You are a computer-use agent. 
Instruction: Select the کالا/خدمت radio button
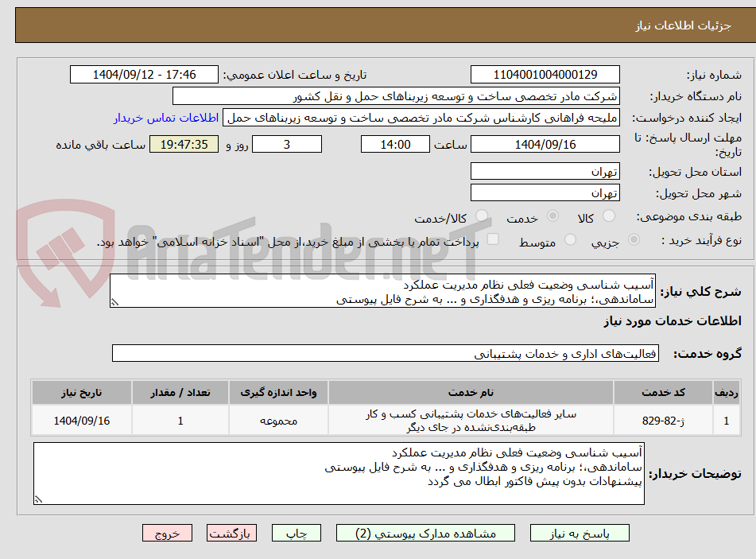click(x=481, y=216)
